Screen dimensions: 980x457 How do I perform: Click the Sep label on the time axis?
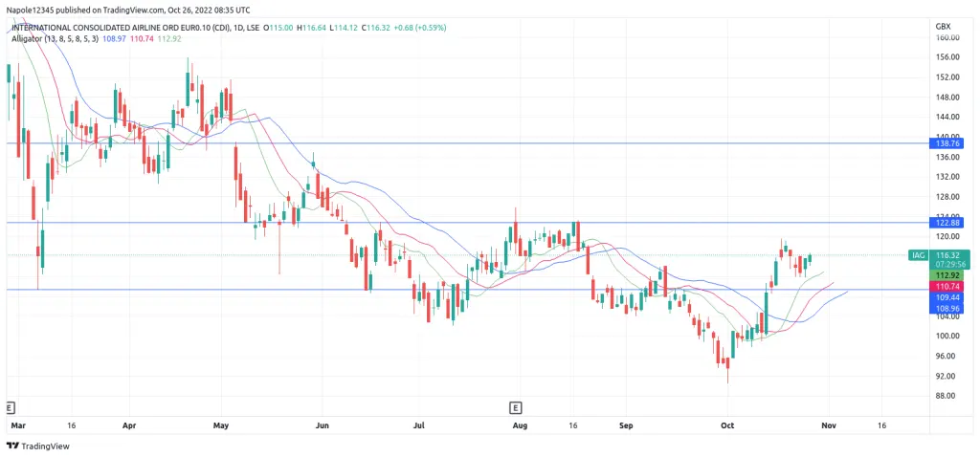[x=626, y=425]
